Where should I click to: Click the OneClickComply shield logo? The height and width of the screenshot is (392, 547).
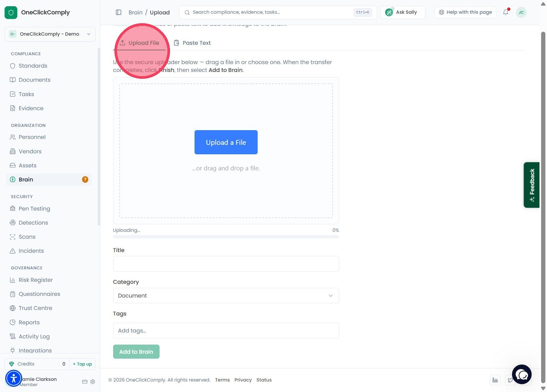point(11,12)
